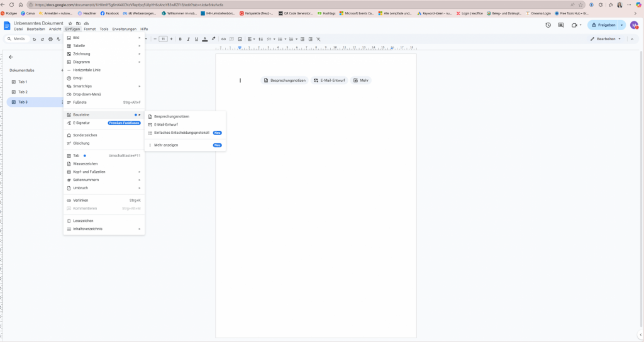The width and height of the screenshot is (644, 342).
Task: Toggle bold formatting
Action: pyautogui.click(x=180, y=39)
